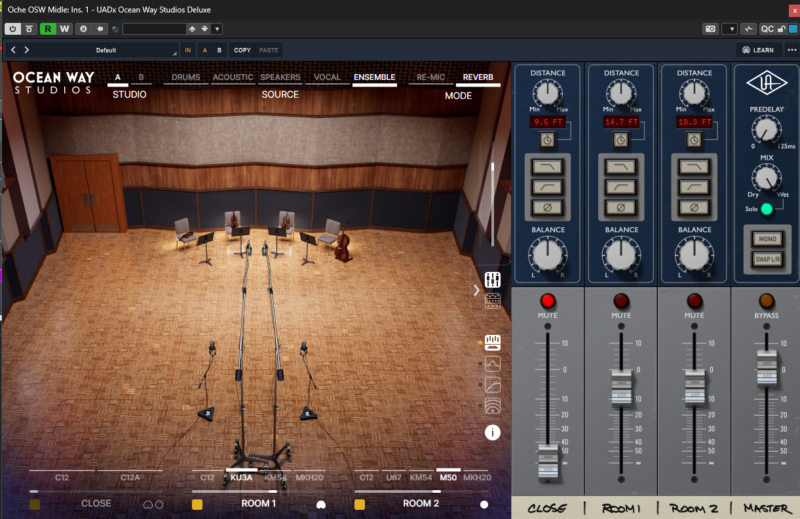This screenshot has width=800, height=519.
Task: Open the QC quick controls button
Action: click(767, 29)
